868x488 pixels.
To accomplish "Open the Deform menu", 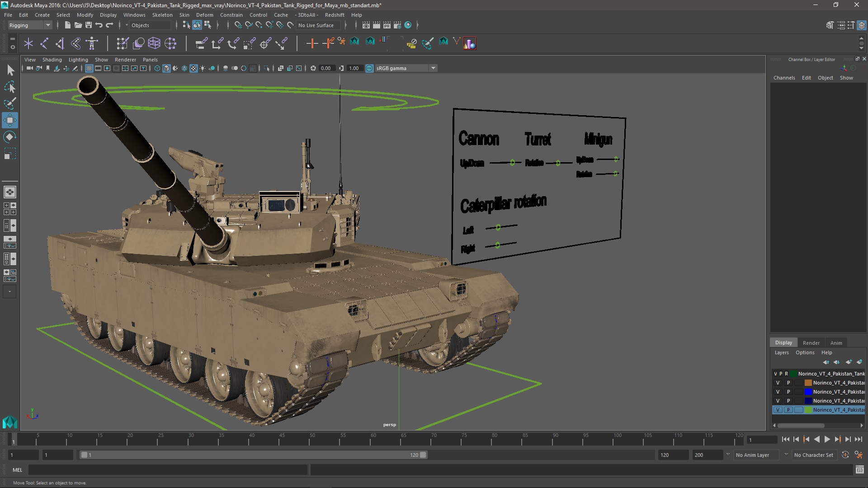I will click(204, 15).
